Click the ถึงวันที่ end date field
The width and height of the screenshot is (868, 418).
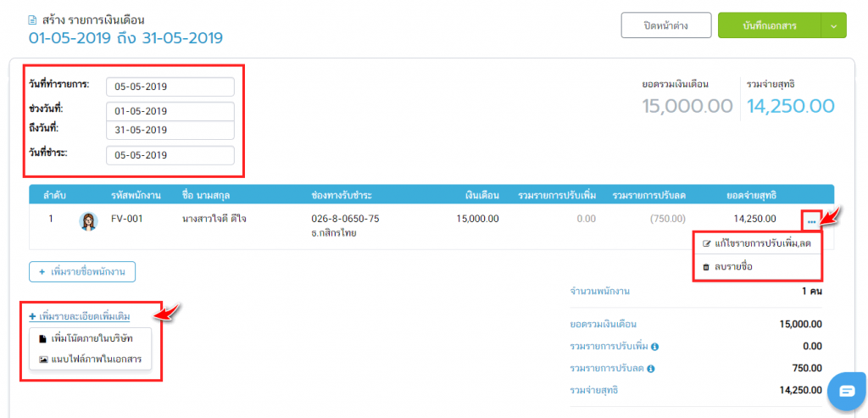click(170, 131)
